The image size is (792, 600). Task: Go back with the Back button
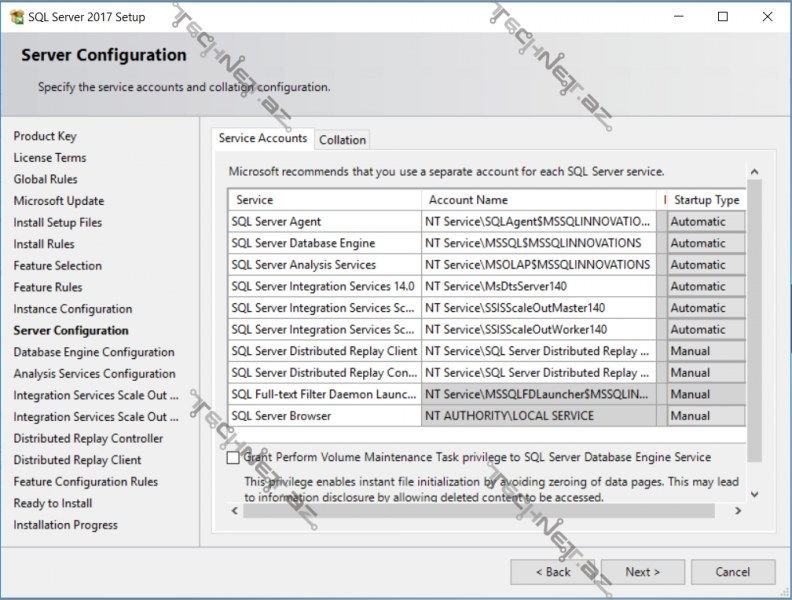[553, 572]
